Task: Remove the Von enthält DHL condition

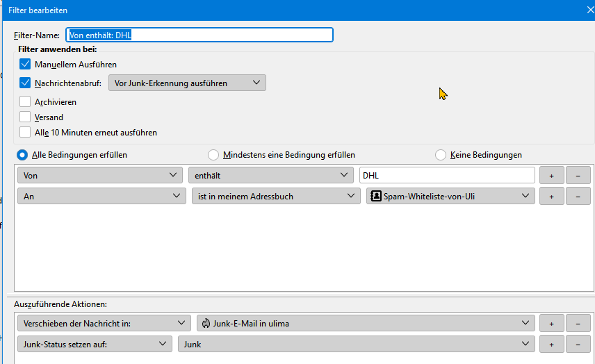Action: tap(578, 176)
